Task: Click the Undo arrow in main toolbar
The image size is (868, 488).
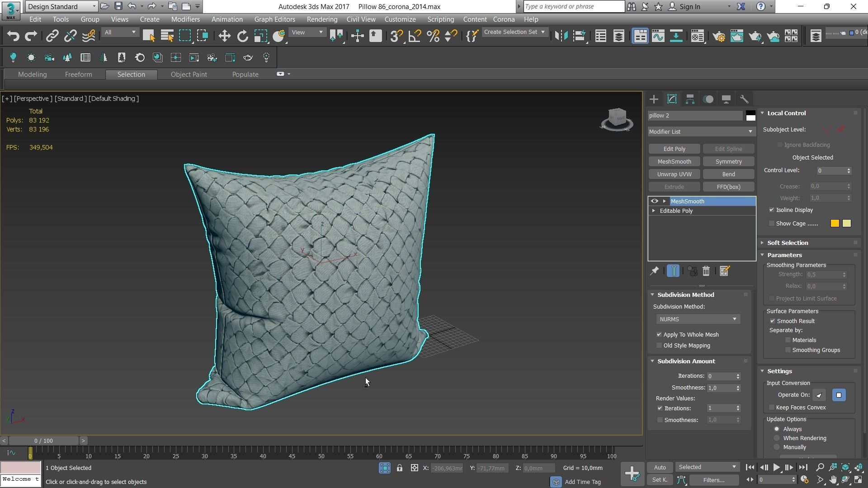Action: 13,36
